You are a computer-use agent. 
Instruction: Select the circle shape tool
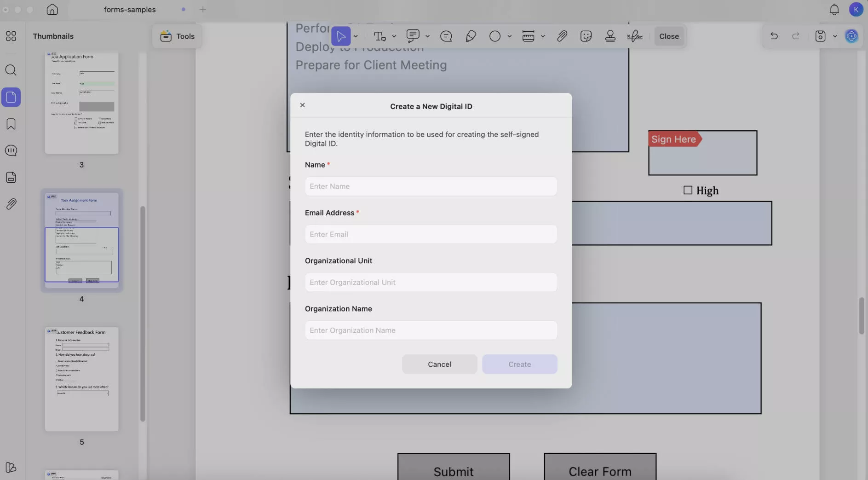tap(495, 36)
